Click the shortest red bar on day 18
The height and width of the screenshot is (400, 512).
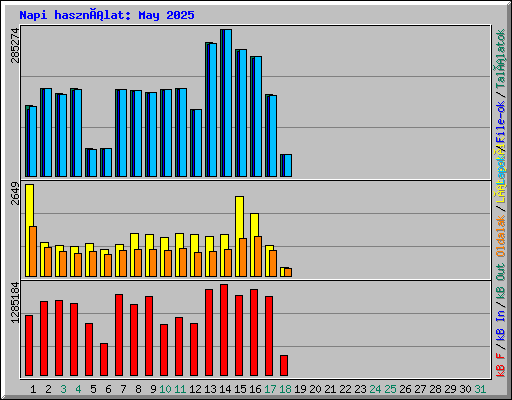pyautogui.click(x=284, y=365)
